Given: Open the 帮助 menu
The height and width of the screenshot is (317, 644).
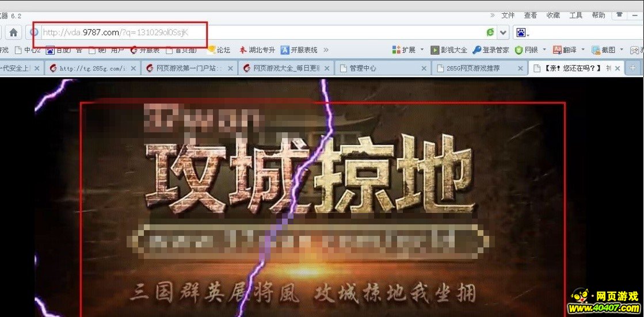Looking at the screenshot, I should (x=599, y=15).
